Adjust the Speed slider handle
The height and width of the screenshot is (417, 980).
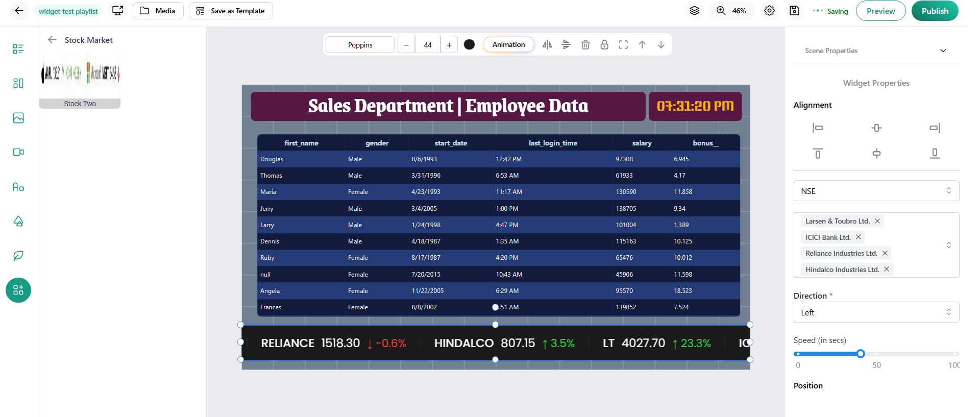click(x=861, y=354)
